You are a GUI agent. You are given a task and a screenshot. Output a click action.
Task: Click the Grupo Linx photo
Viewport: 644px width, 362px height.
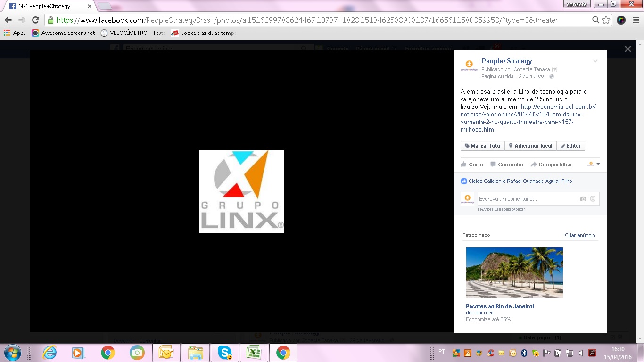click(242, 191)
